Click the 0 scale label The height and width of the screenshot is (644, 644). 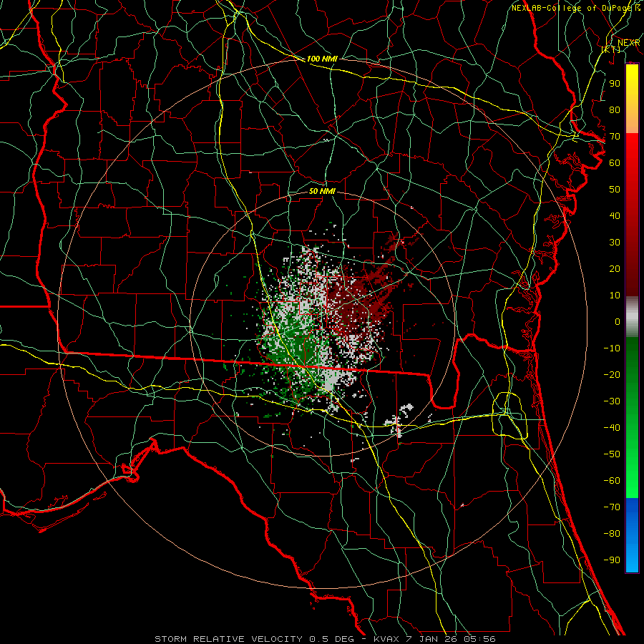tap(618, 321)
